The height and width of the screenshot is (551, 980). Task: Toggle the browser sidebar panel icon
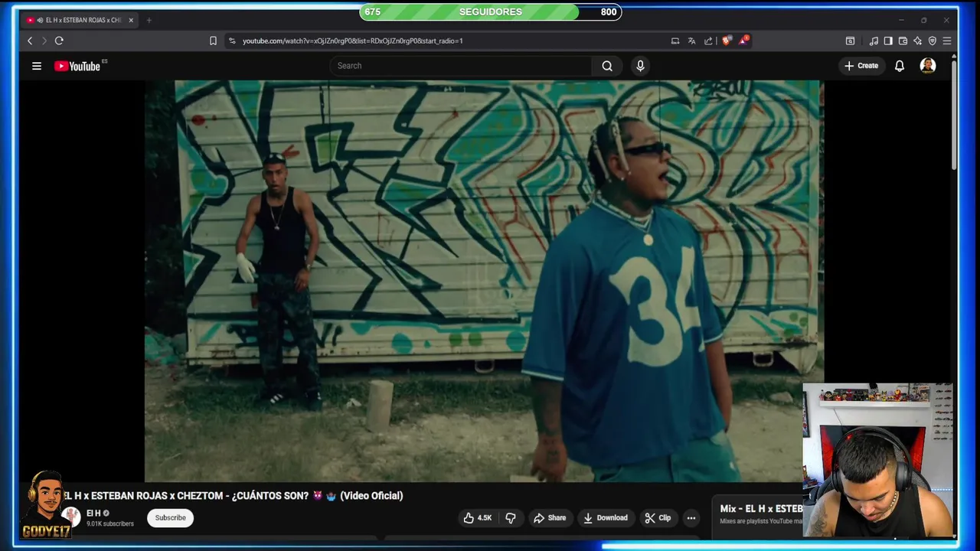[888, 41]
